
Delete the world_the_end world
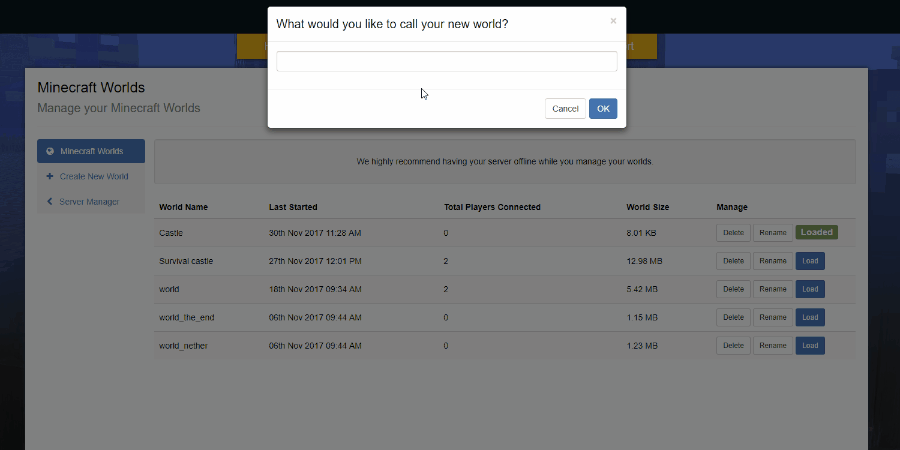click(733, 317)
